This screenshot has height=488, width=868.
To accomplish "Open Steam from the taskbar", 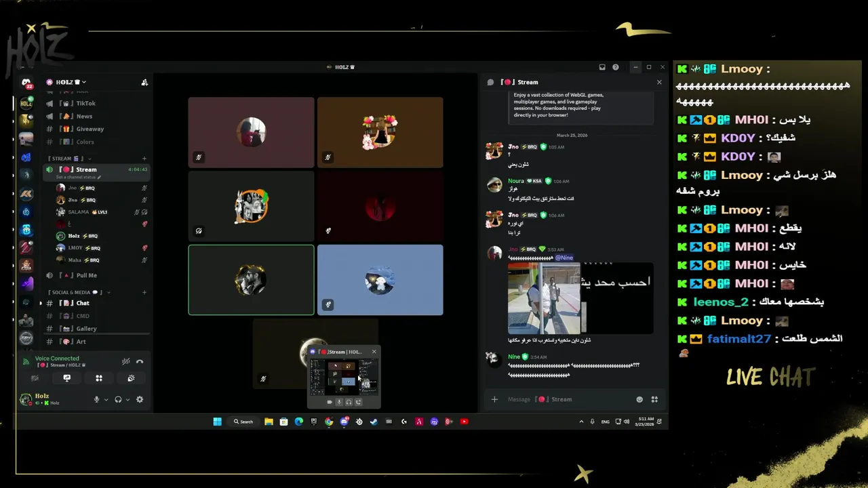I will click(x=374, y=422).
